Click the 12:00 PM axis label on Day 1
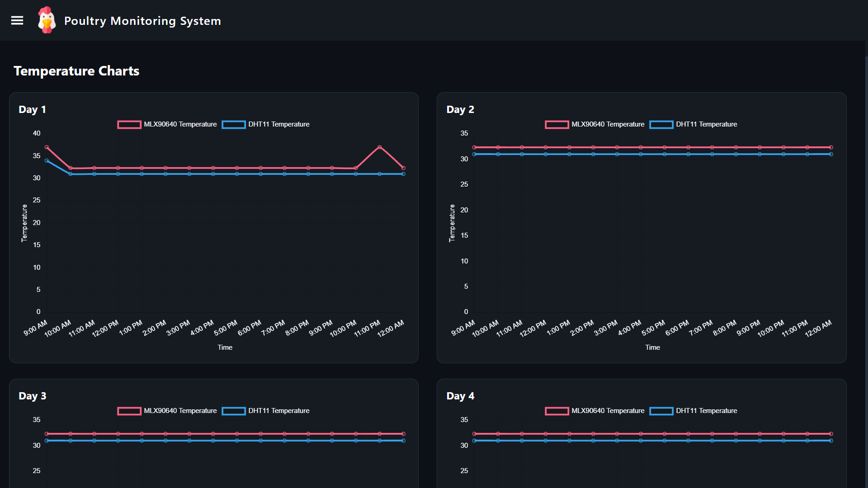Image resolution: width=868 pixels, height=488 pixels. tap(104, 328)
